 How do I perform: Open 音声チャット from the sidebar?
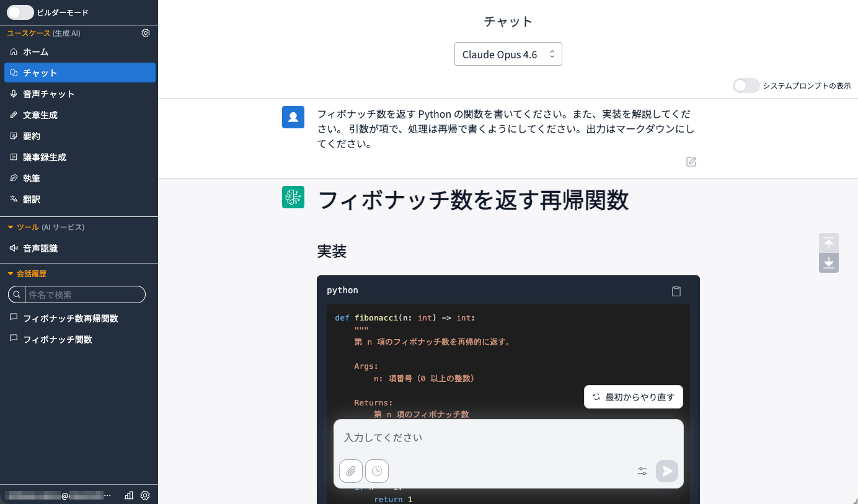(x=79, y=94)
